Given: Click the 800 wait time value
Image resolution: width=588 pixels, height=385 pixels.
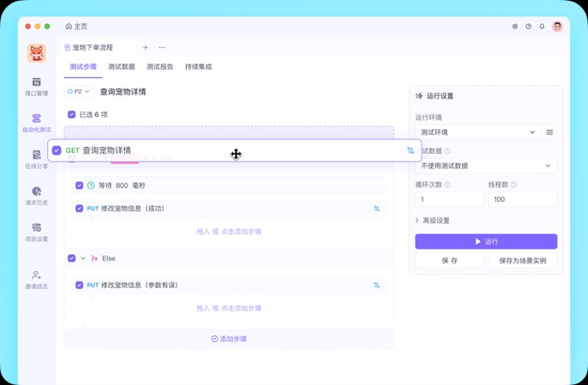Looking at the screenshot, I should 121,186.
